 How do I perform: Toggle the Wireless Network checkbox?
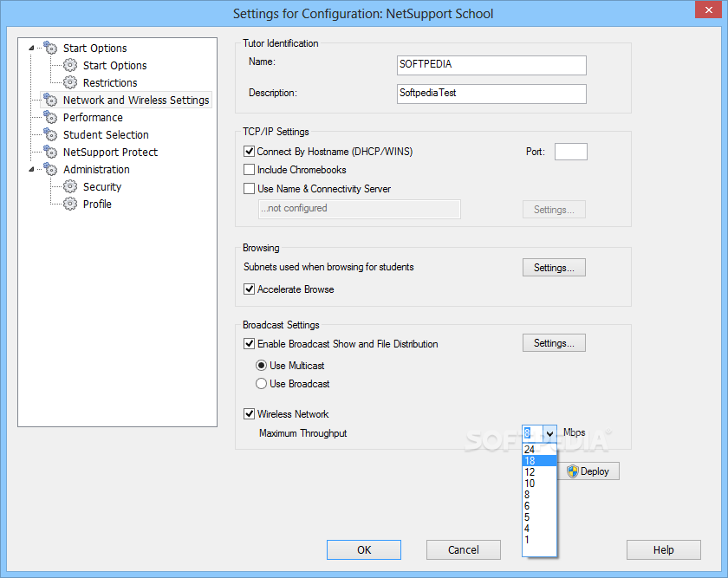coord(250,413)
